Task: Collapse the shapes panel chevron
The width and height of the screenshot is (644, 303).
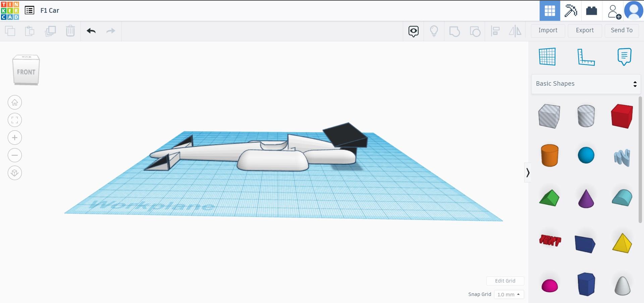Action: [528, 173]
